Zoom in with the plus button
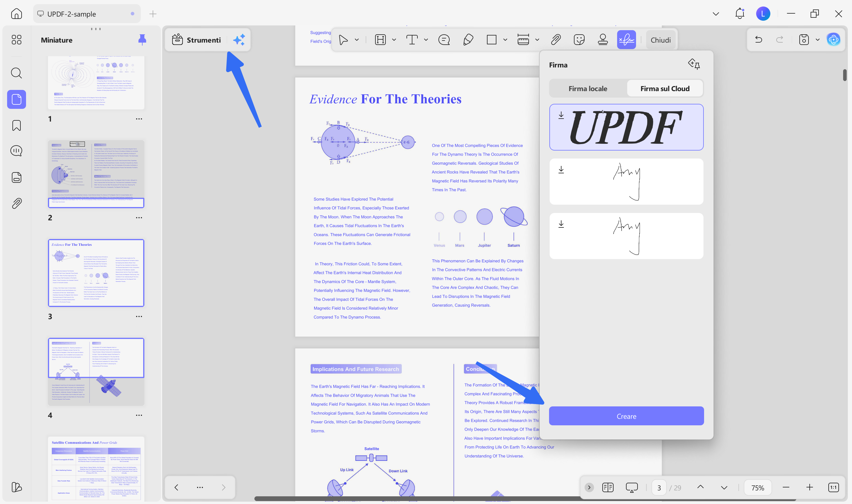 point(810,487)
